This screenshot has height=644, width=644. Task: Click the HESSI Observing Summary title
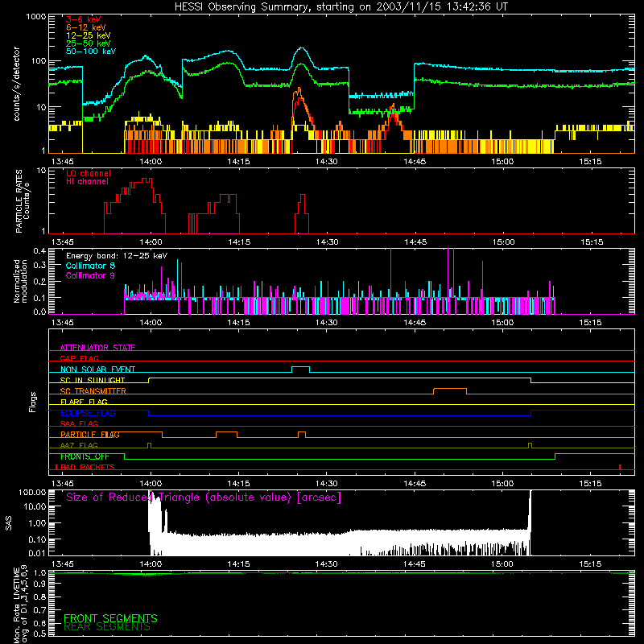341,7
